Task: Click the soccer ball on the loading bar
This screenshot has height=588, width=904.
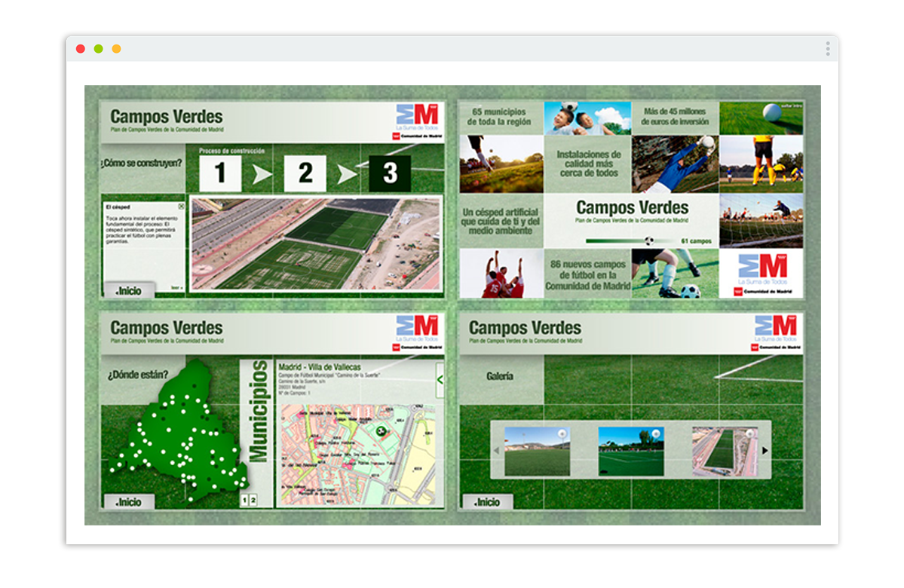Action: coord(649,241)
